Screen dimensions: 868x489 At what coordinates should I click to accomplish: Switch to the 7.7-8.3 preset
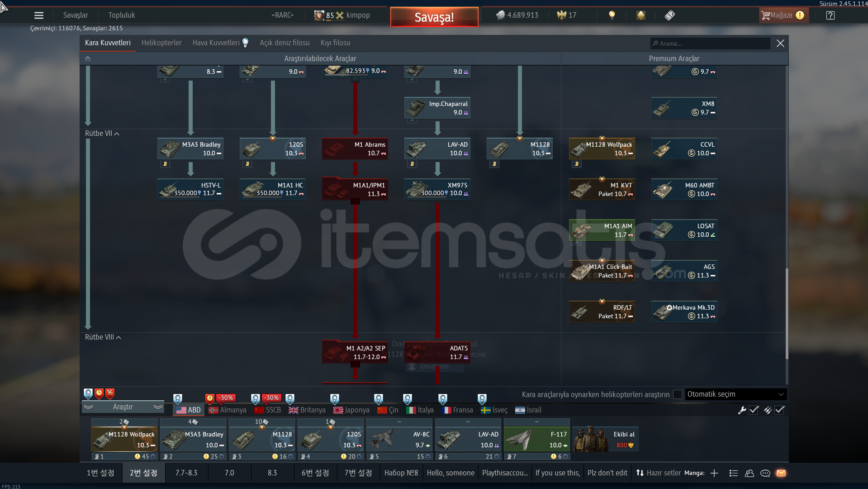click(186, 473)
